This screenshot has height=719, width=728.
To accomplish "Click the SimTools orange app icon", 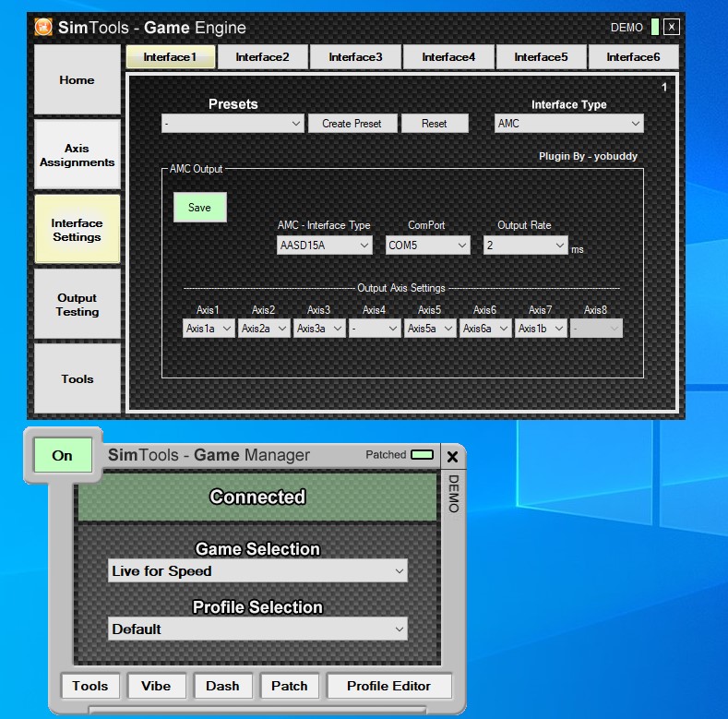I will [x=43, y=27].
